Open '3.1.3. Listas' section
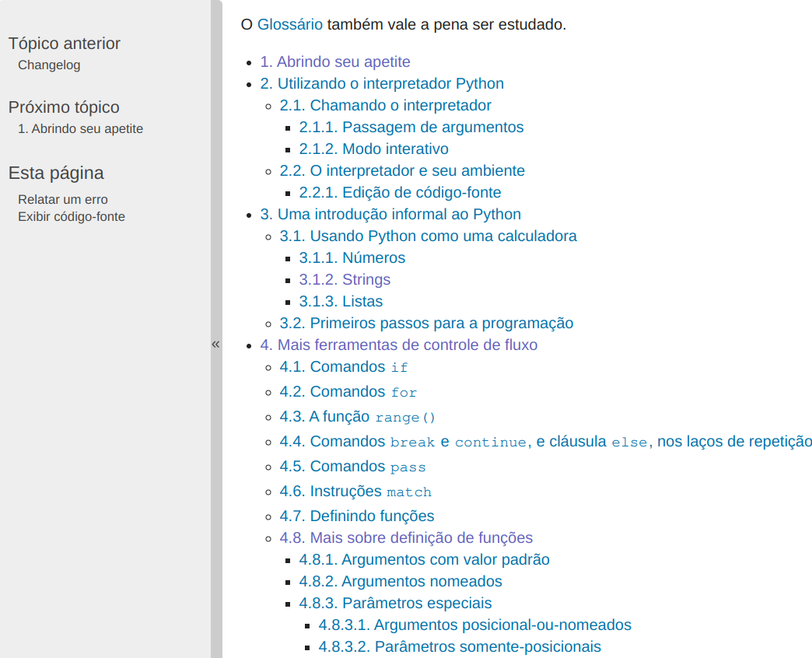The height and width of the screenshot is (658, 812). point(341,301)
